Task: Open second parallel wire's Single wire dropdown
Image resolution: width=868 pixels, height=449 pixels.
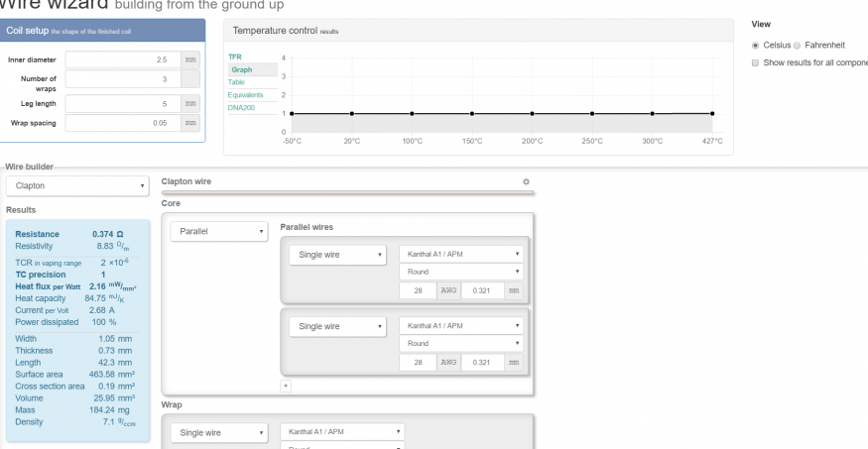Action: 337,326
